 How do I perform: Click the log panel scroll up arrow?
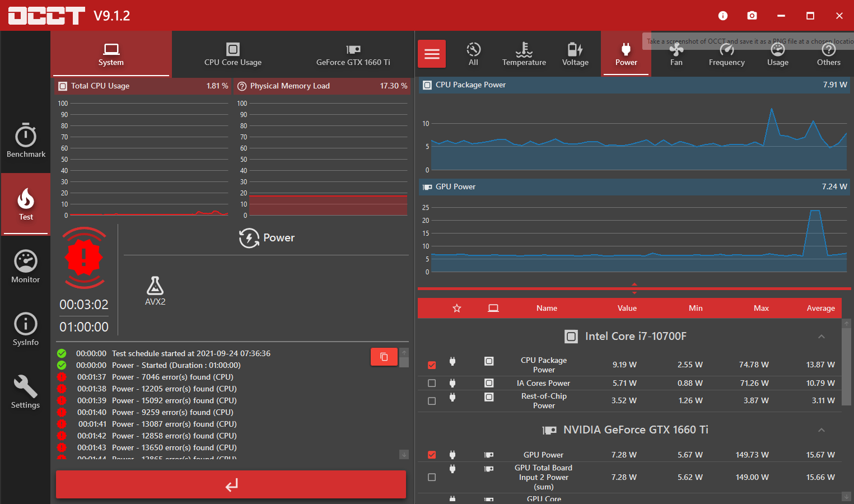(x=404, y=352)
